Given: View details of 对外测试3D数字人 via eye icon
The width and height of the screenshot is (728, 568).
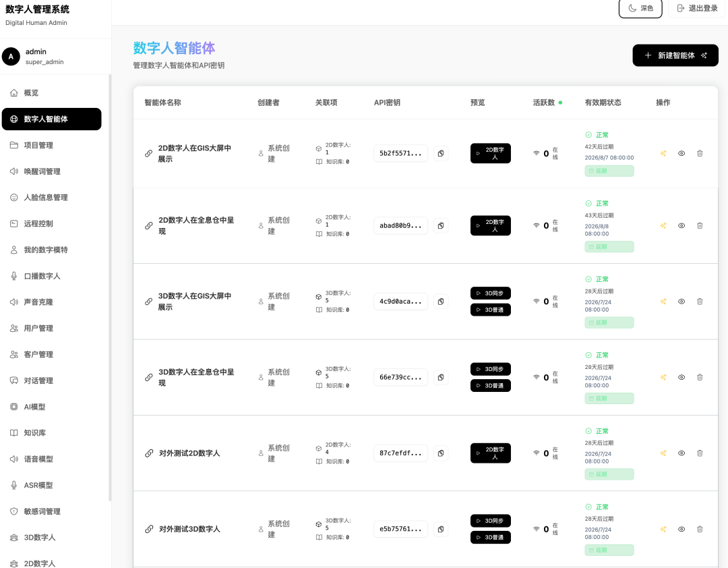Looking at the screenshot, I should click(681, 529).
